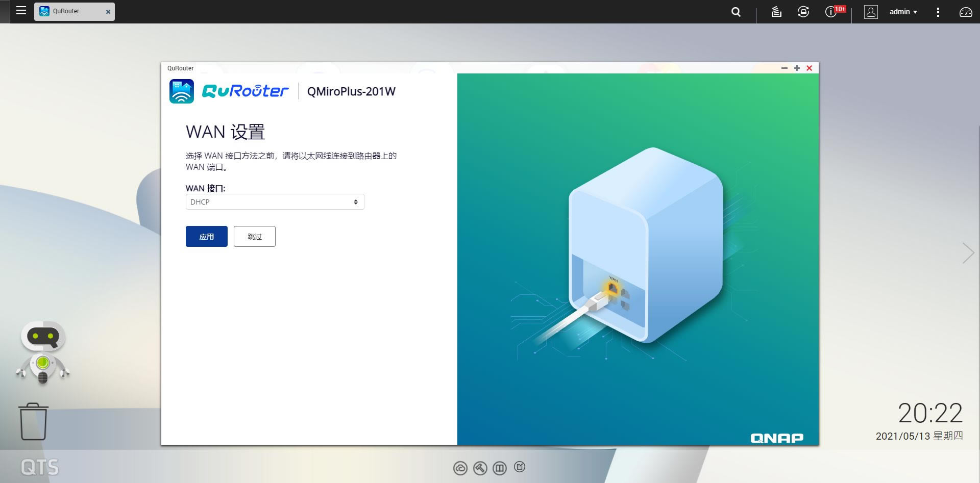Click the date 2021/05/13 星期四

pyautogui.click(x=919, y=436)
